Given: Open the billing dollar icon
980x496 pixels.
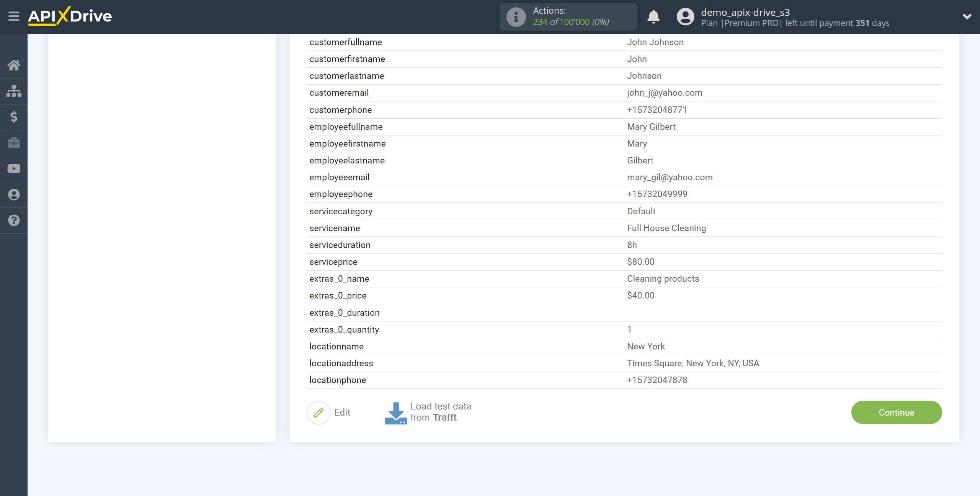Looking at the screenshot, I should [14, 117].
